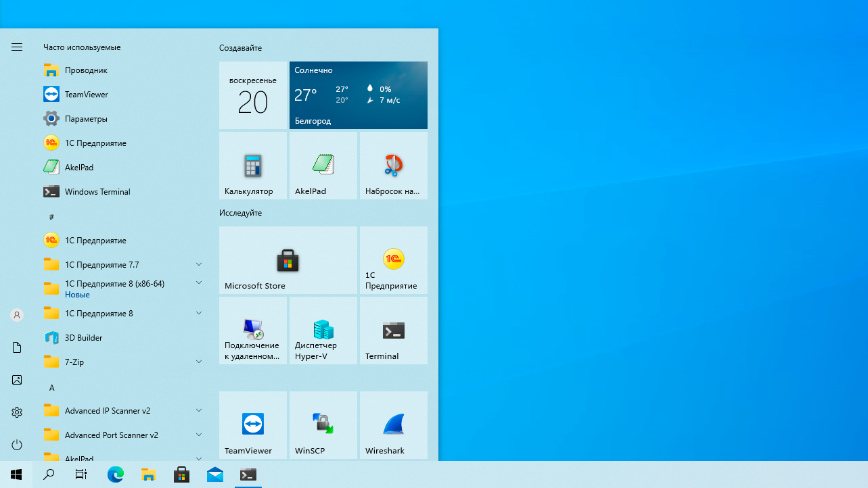Viewport: 868px width, 488px height.
Task: Open the Wireshark tile
Action: [x=393, y=424]
